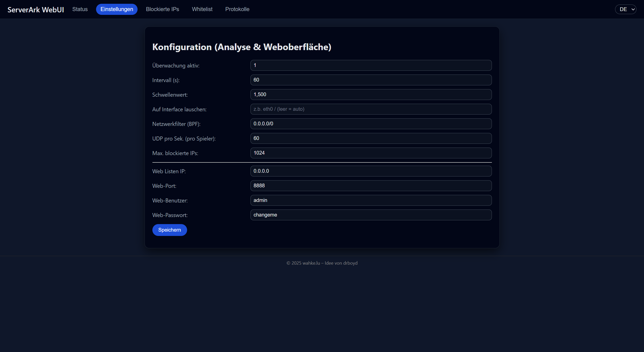Click the Max. blockierte IPs field
The width and height of the screenshot is (644, 352).
[371, 153]
